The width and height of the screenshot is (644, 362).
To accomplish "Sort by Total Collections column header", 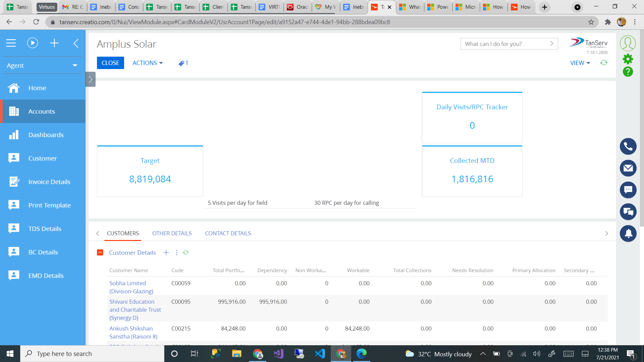I will (412, 270).
